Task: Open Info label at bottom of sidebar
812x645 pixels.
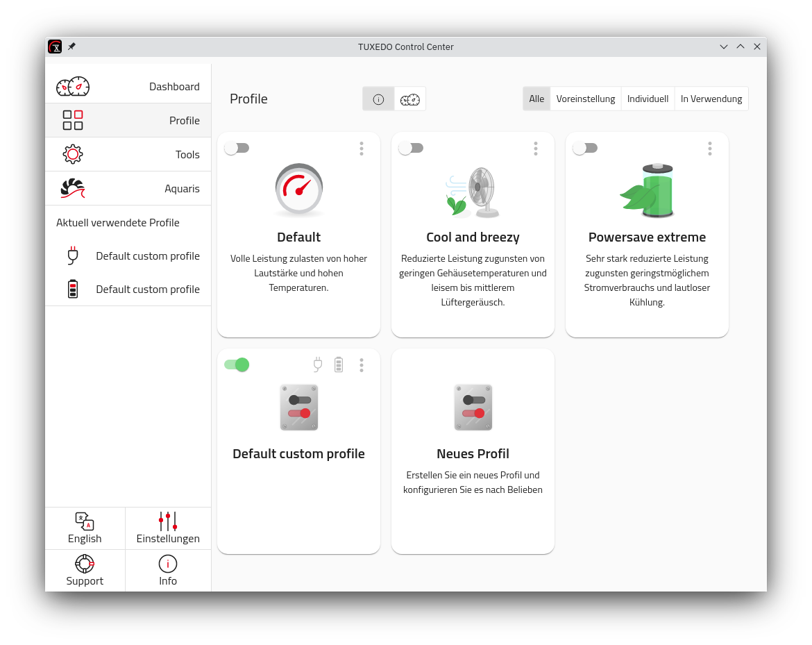Action: tap(168, 580)
